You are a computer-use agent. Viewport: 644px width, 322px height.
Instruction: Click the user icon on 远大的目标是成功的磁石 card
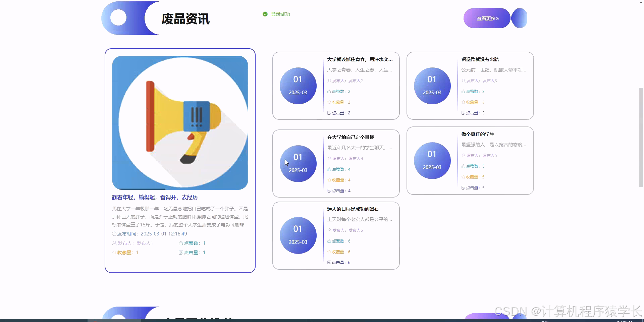(329, 230)
